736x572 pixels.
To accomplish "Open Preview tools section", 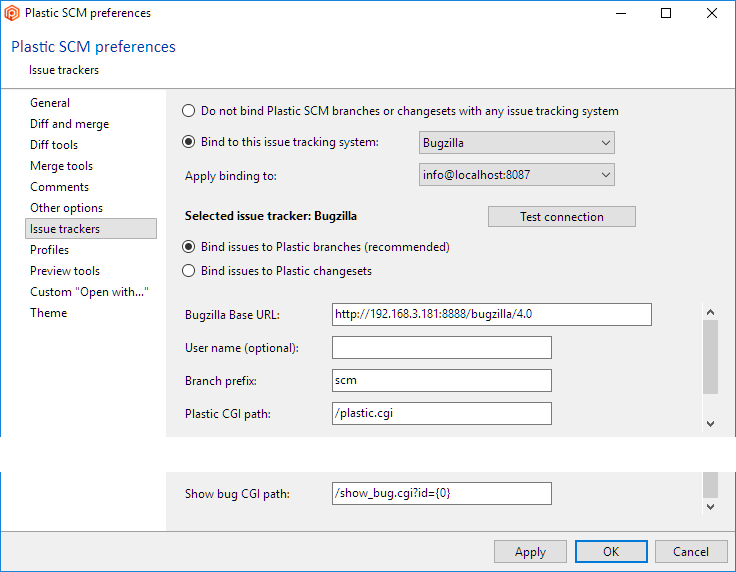I will point(65,271).
